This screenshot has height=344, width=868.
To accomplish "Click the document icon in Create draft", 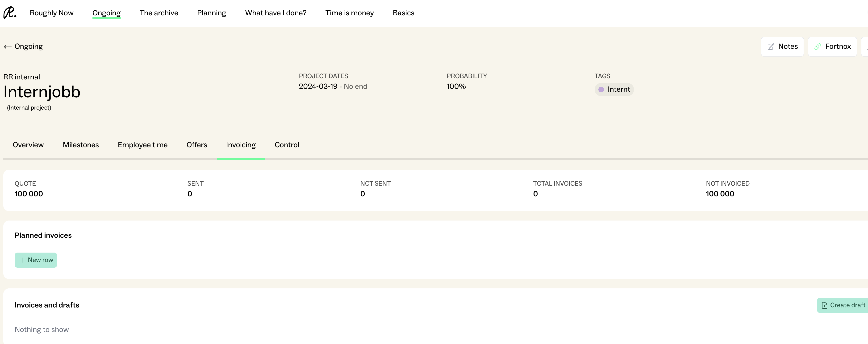I will point(824,305).
